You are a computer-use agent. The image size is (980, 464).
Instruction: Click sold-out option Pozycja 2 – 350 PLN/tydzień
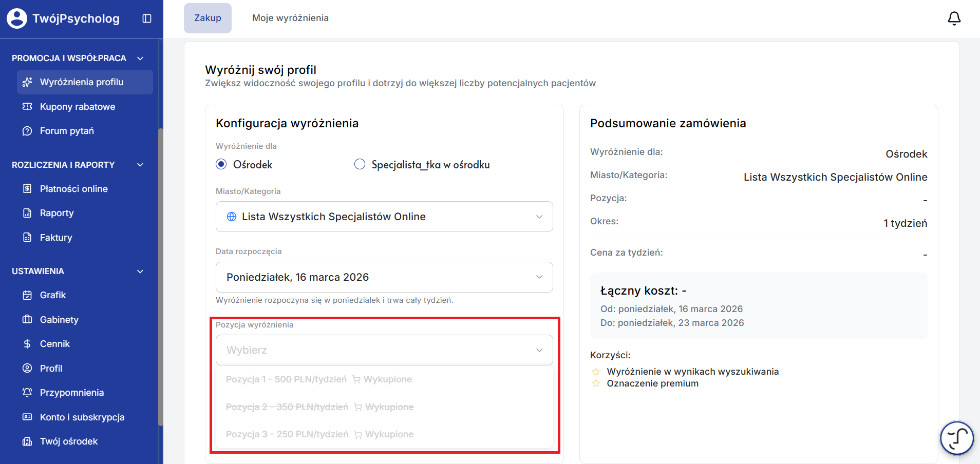(x=384, y=407)
